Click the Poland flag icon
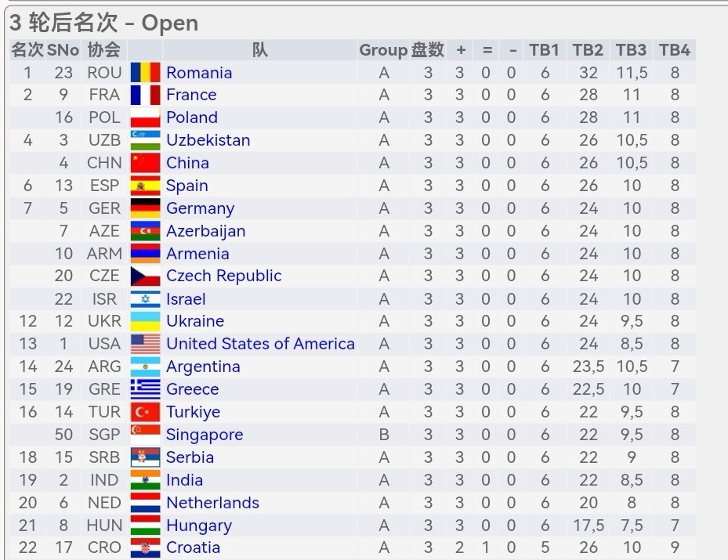The height and width of the screenshot is (560, 728). tap(145, 117)
